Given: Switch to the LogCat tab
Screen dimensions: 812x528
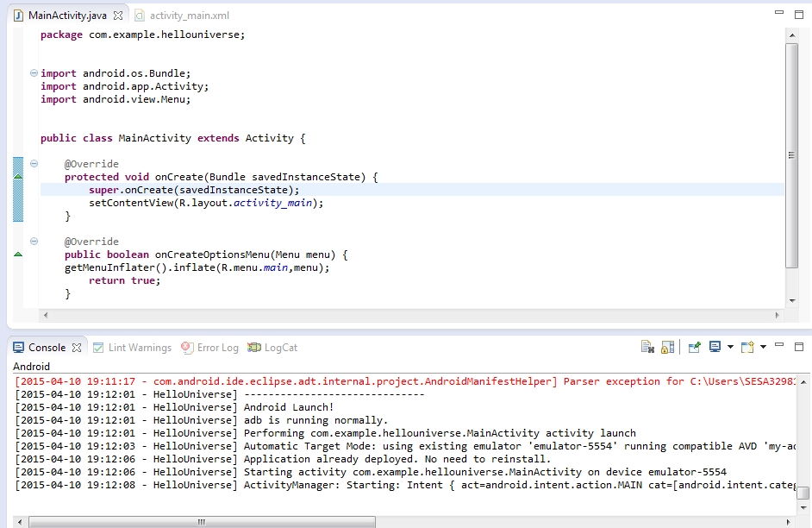Looking at the screenshot, I should pyautogui.click(x=280, y=348).
